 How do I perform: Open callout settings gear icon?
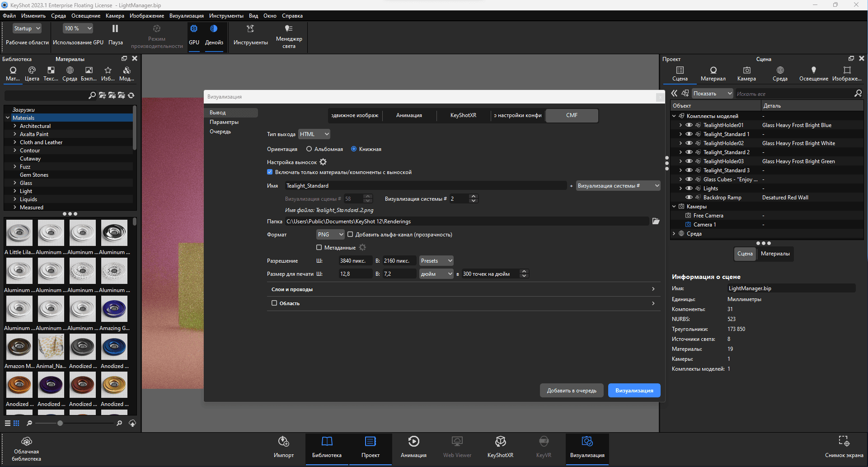(x=323, y=162)
